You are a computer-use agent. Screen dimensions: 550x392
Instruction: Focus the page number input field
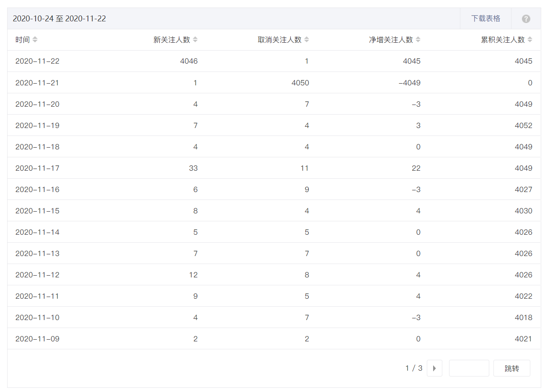coord(469,368)
